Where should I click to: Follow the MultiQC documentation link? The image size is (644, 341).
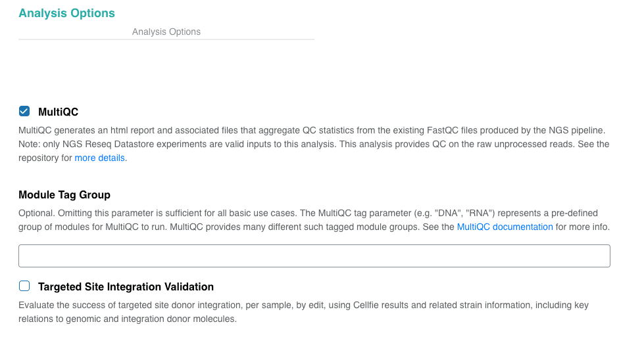[505, 227]
